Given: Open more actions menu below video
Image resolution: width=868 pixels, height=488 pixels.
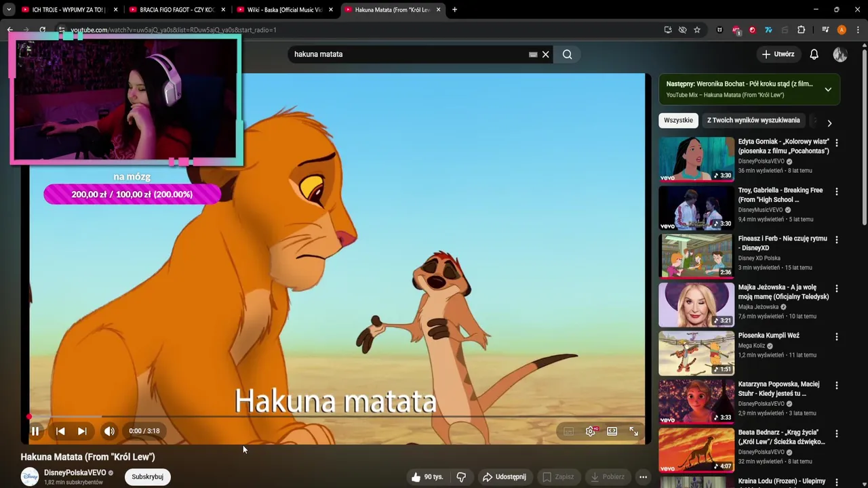Looking at the screenshot, I should [x=643, y=477].
